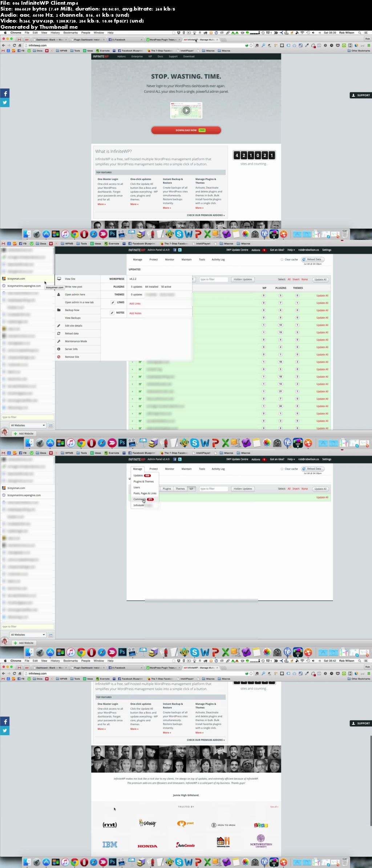Viewport: 372px width, 868px height.
Task: Click the wrench icon beside Maintenance Mode
Action: coord(58,341)
